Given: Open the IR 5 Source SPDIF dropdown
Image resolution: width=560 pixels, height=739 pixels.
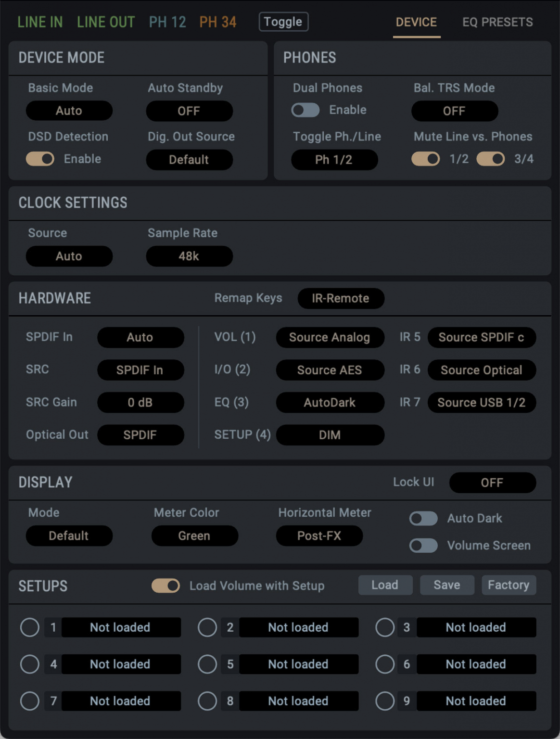Looking at the screenshot, I should [x=482, y=337].
